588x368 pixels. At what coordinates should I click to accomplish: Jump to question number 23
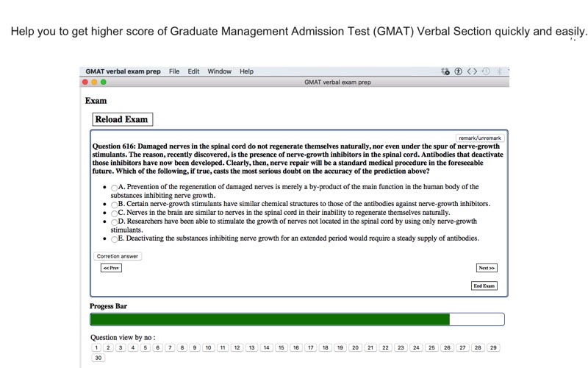401,347
